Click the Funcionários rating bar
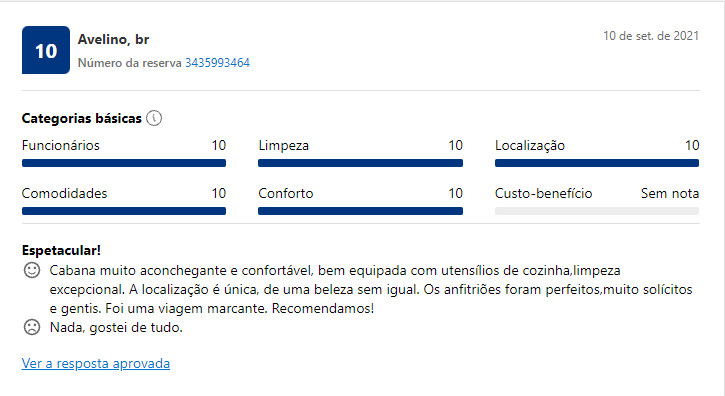The width and height of the screenshot is (725, 396). point(124,163)
